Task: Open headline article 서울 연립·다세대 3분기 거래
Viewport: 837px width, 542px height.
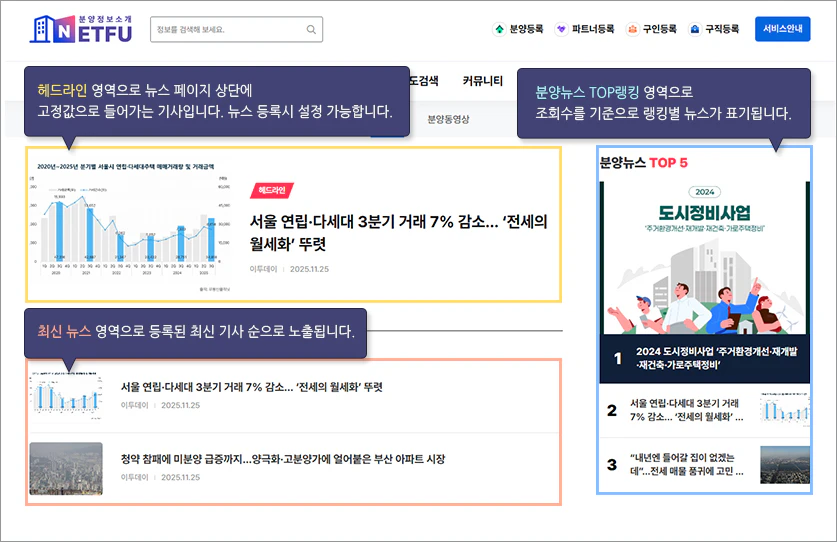Action: 398,233
